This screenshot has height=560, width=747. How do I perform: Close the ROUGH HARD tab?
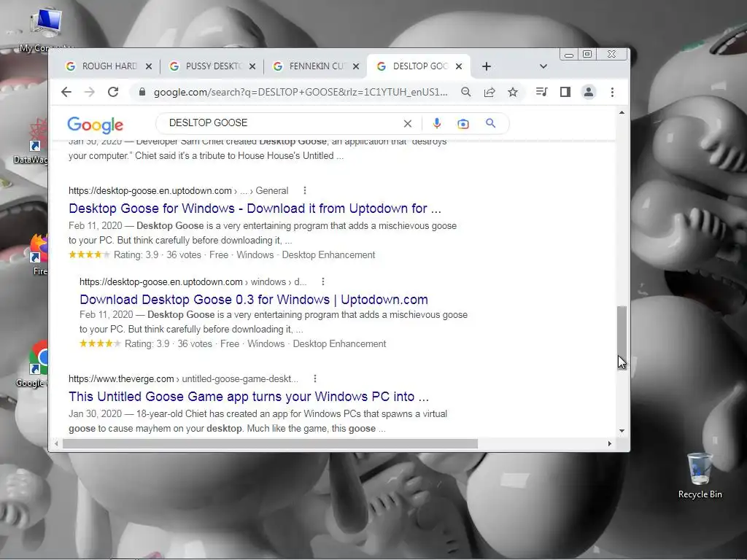[x=149, y=66]
